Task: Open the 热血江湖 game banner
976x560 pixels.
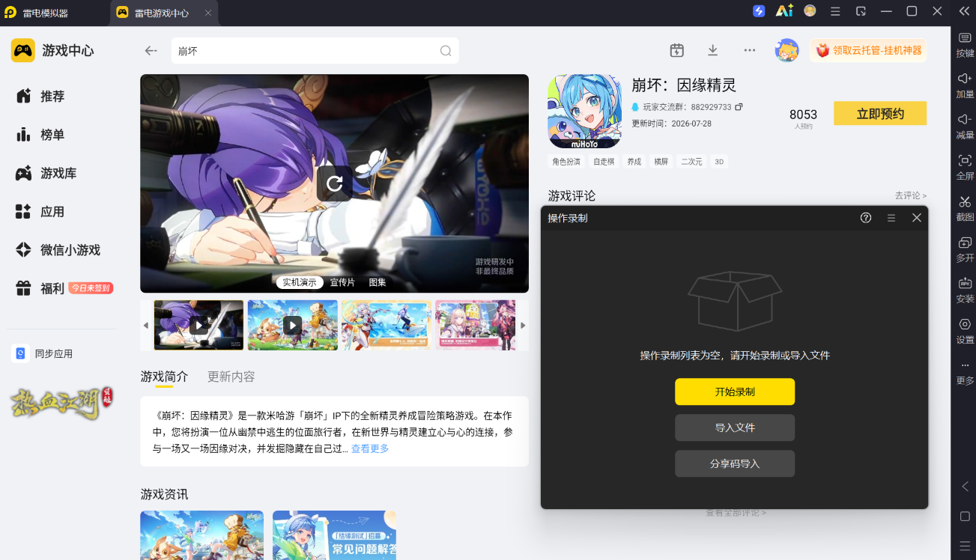Action: pos(61,404)
